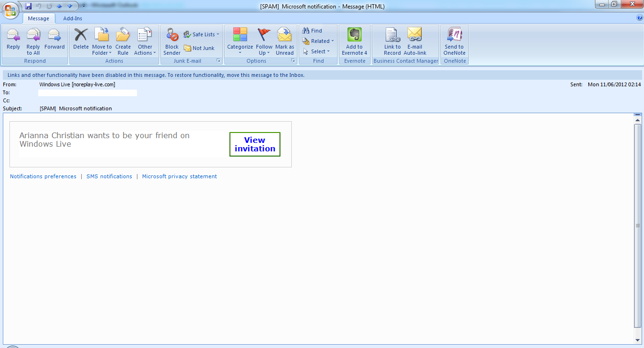
Task: Choose Reply to All
Action: (33, 41)
